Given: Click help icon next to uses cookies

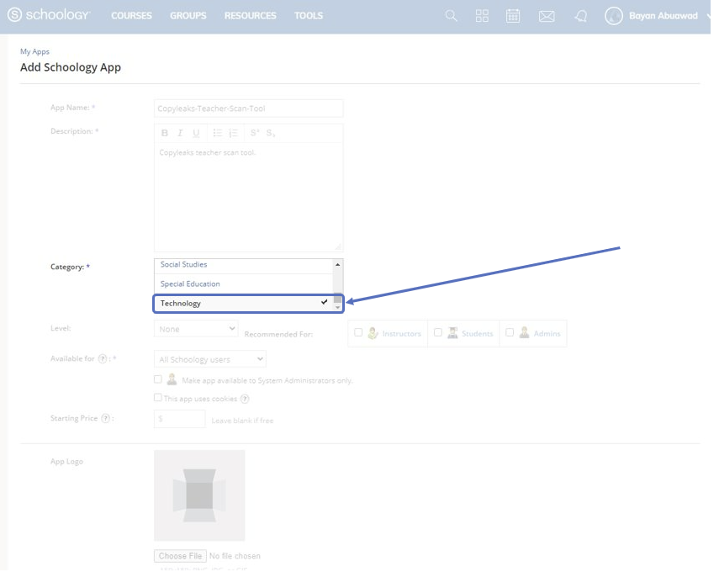Looking at the screenshot, I should (x=245, y=399).
